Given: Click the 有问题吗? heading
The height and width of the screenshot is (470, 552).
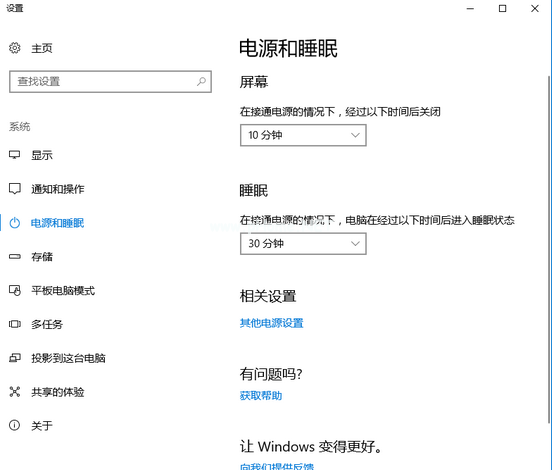Looking at the screenshot, I should [271, 374].
